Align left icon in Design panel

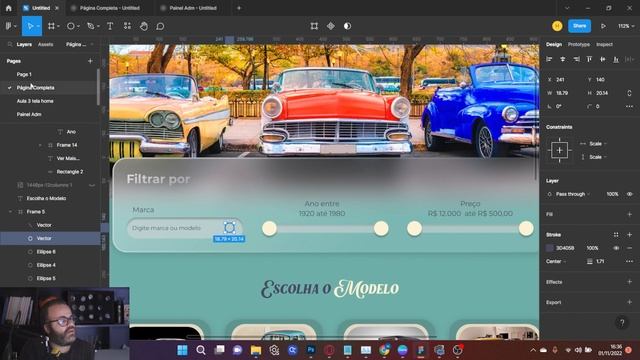(549, 59)
